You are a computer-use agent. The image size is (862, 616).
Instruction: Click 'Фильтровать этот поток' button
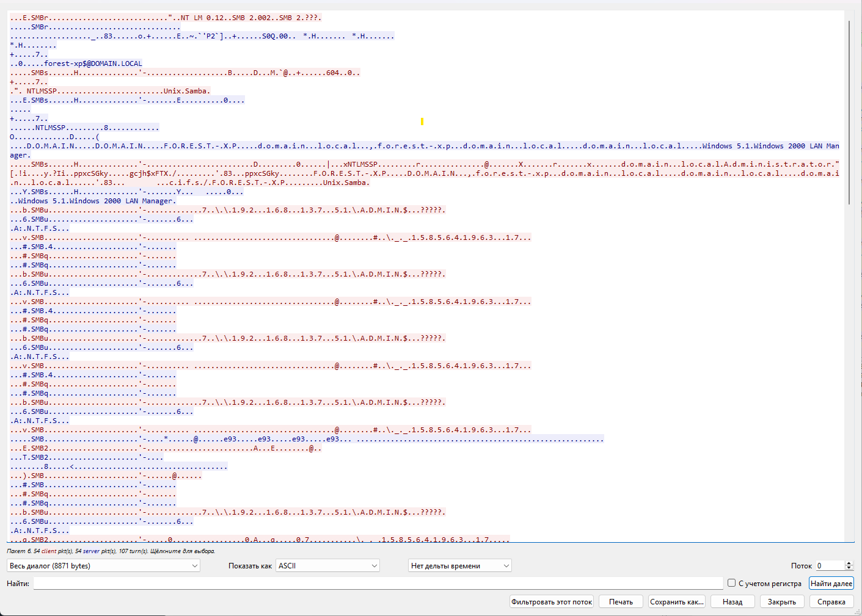click(552, 602)
